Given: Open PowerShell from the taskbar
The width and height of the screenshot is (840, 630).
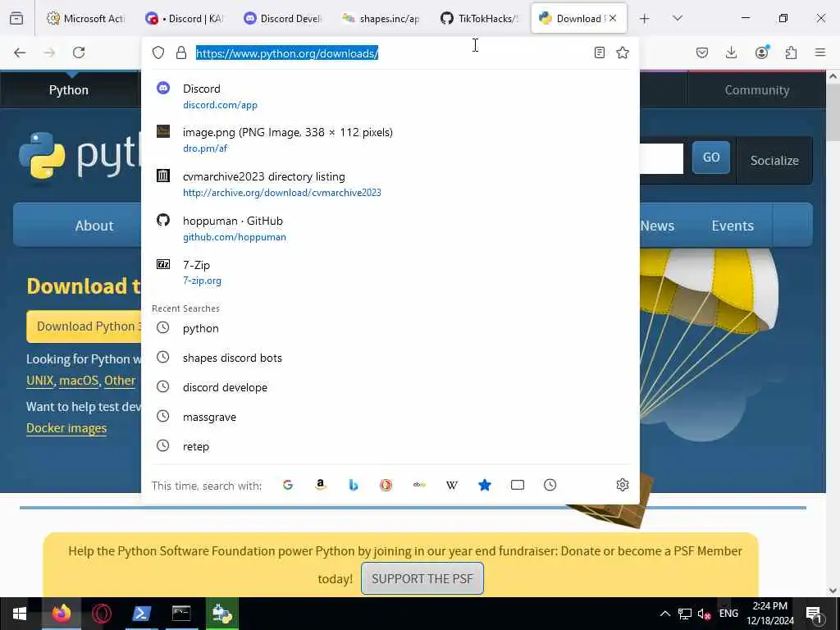Looking at the screenshot, I should (x=141, y=614).
